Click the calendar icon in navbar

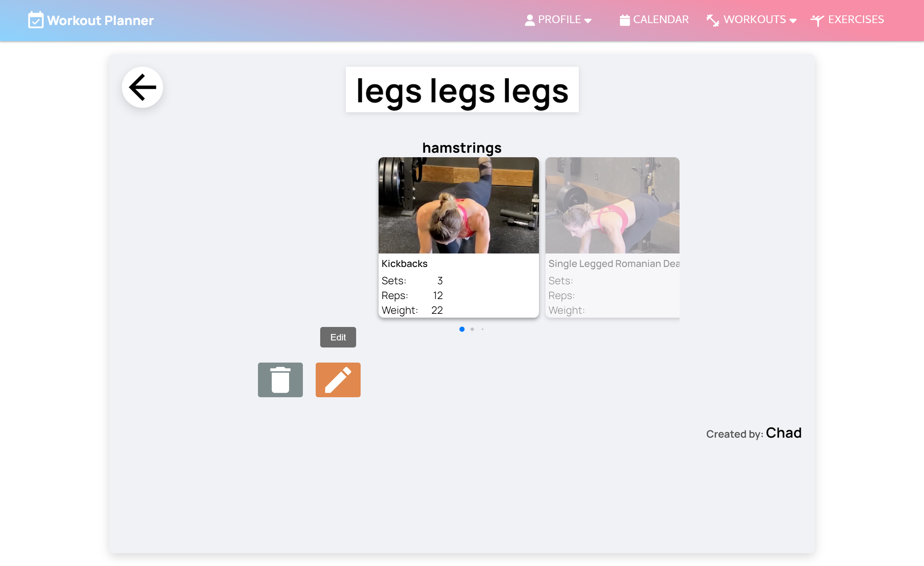[x=624, y=20]
